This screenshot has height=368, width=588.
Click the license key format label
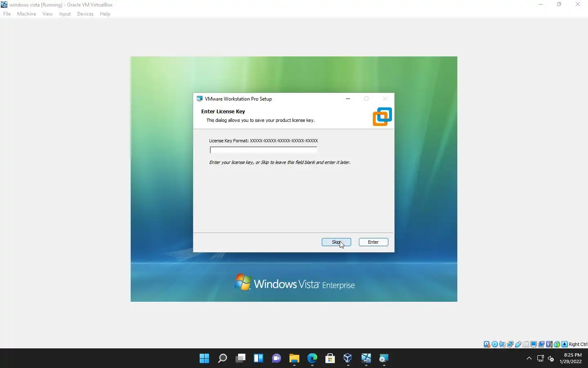click(263, 141)
